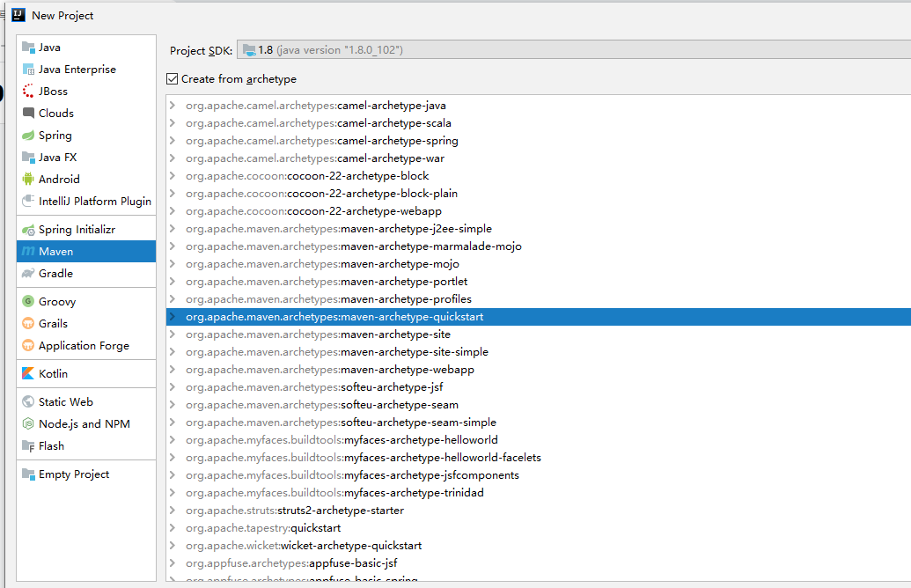Expand softeu-archetype-seam node

click(173, 404)
